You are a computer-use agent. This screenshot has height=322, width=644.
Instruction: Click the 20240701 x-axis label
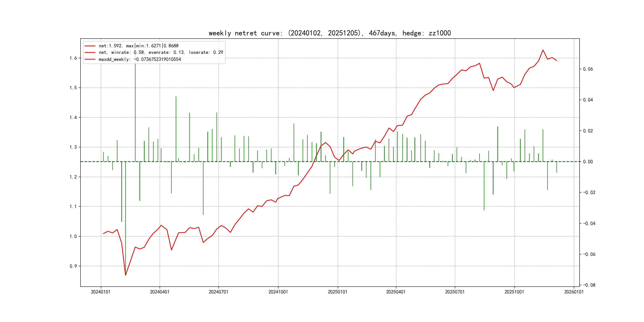[x=218, y=292]
